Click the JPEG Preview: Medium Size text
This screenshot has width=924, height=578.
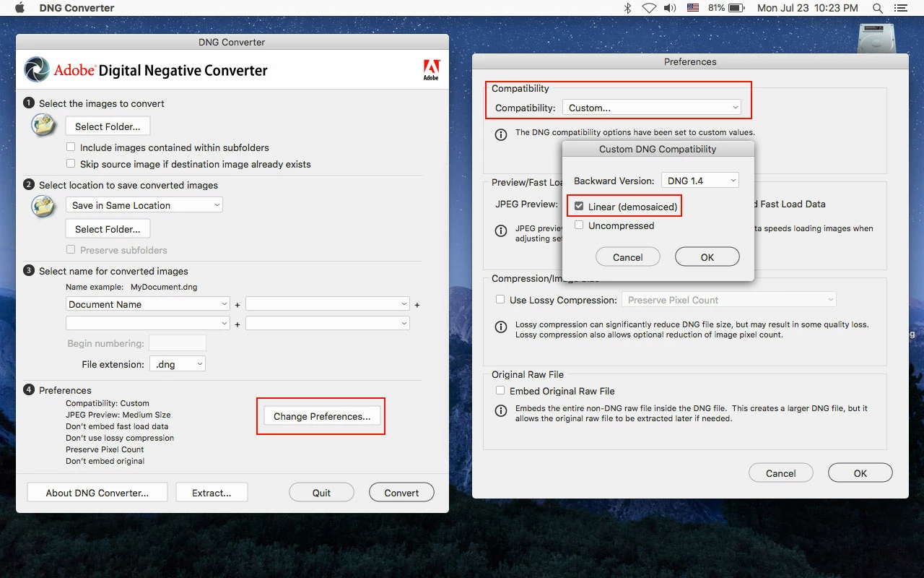point(118,415)
